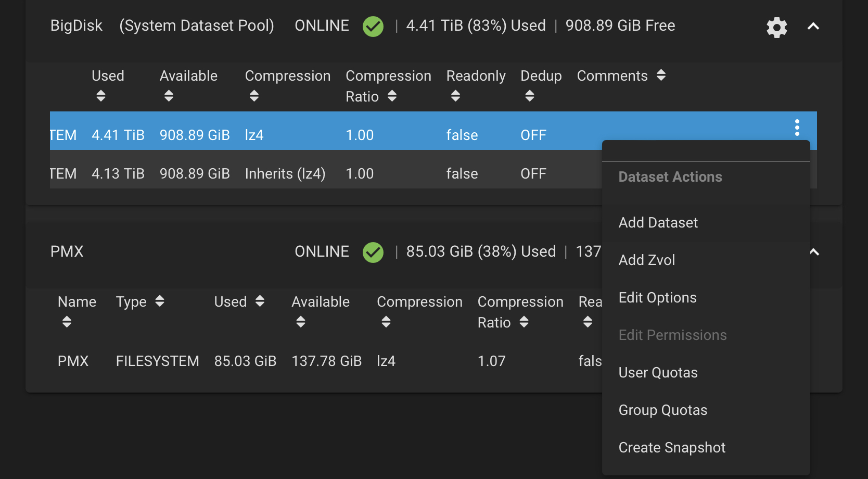Open User Quotas from the menu
The height and width of the screenshot is (479, 868).
click(706, 373)
